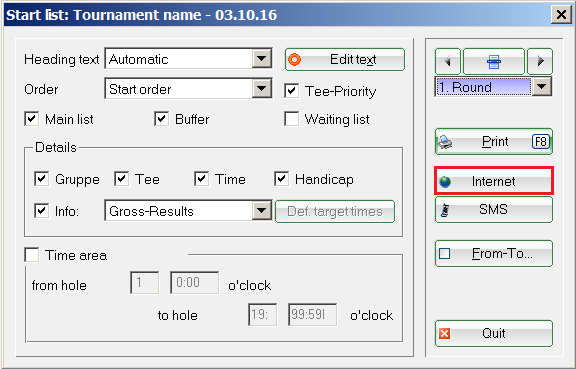Uncheck the Gruppe detail checkbox
This screenshot has width=576, height=369.
[42, 179]
